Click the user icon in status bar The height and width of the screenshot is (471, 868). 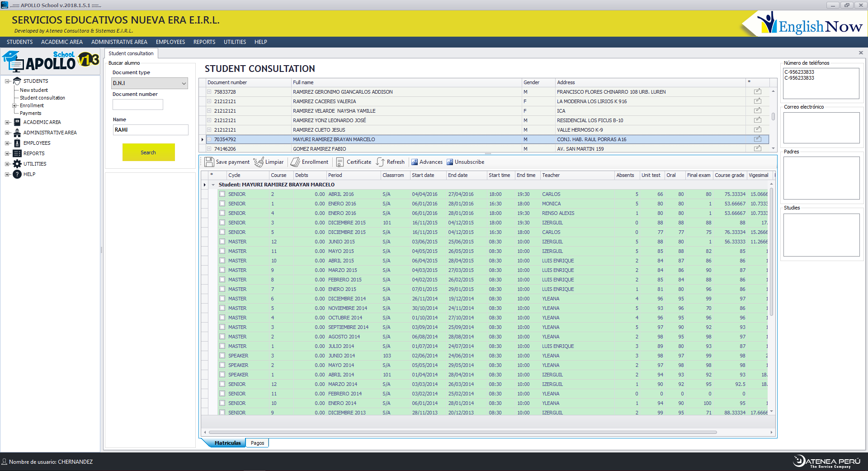coord(5,461)
